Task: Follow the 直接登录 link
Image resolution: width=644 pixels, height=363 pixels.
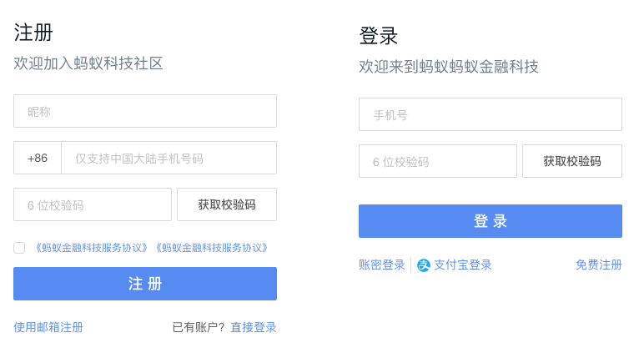Action: click(x=254, y=327)
